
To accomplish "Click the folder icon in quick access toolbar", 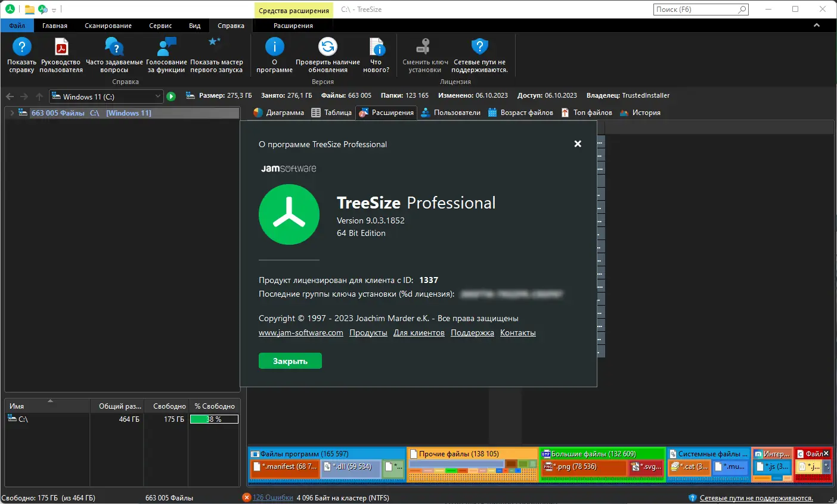I will [29, 9].
